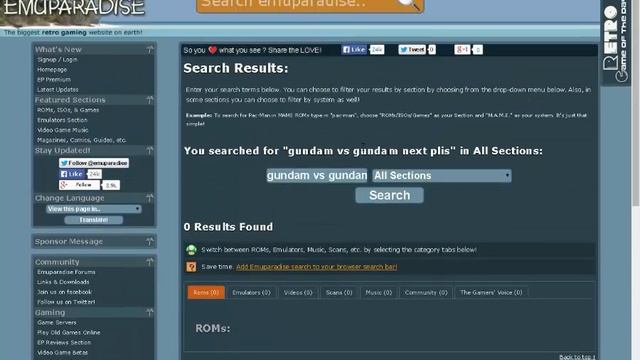Open Follow us on Twitter link
This screenshot has width=640, height=360.
66,302
